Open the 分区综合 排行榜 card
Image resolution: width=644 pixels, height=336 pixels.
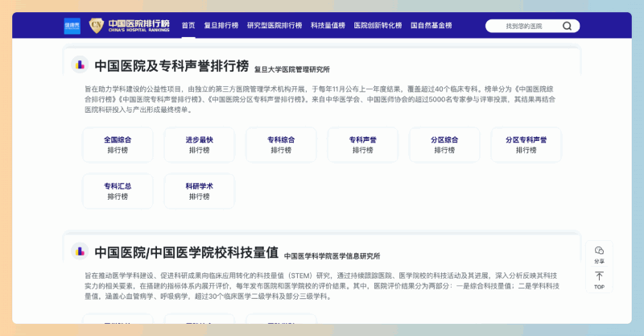click(444, 145)
